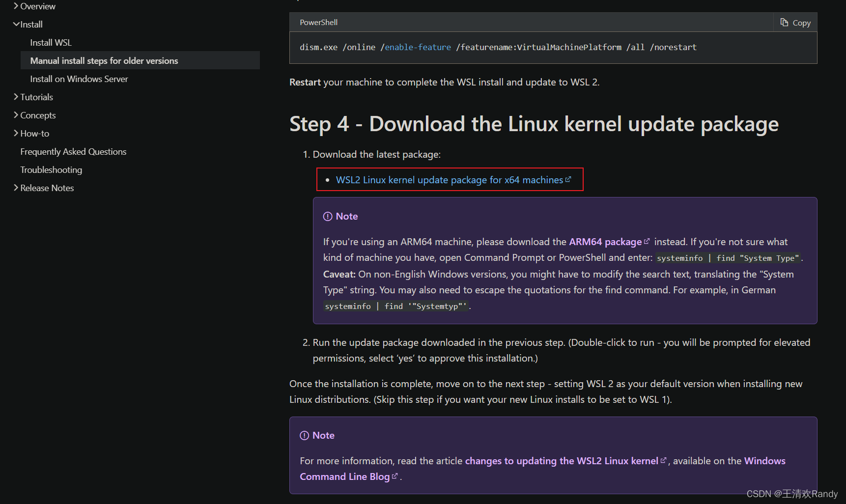Screen dimensions: 846x504
Task: Collapse the Install section chevron
Action: (x=16, y=24)
